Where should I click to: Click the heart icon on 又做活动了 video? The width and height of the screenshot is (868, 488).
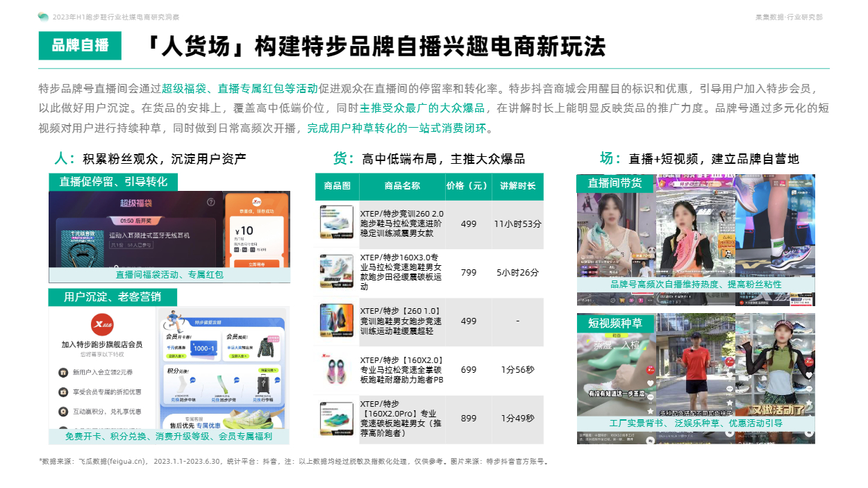(x=810, y=374)
